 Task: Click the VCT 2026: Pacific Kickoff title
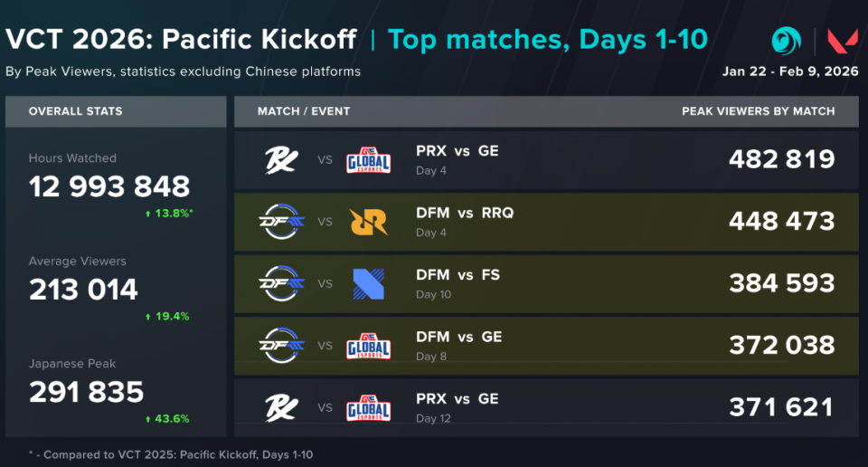(x=182, y=40)
